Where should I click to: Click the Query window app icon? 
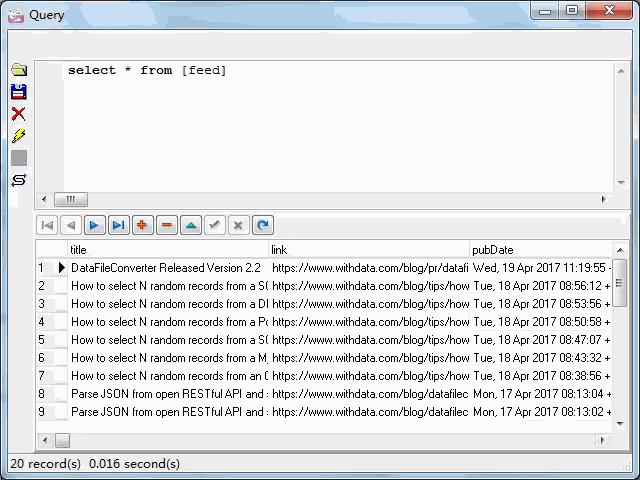tap(16, 15)
